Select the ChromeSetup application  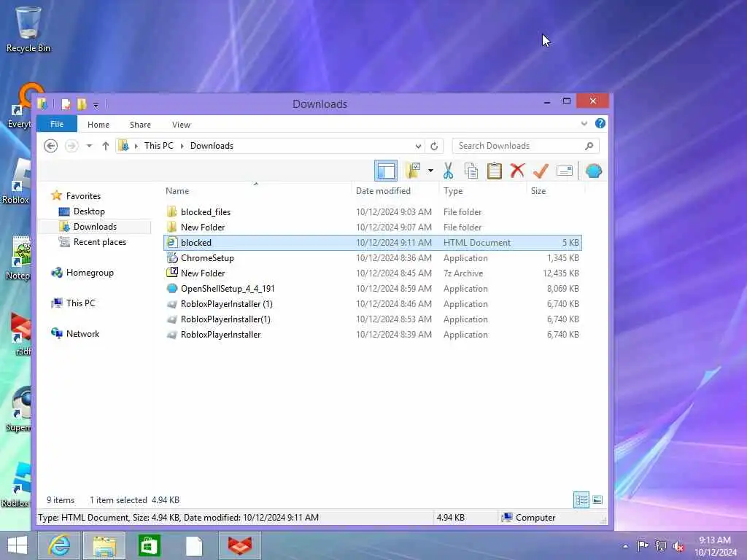point(373,257)
